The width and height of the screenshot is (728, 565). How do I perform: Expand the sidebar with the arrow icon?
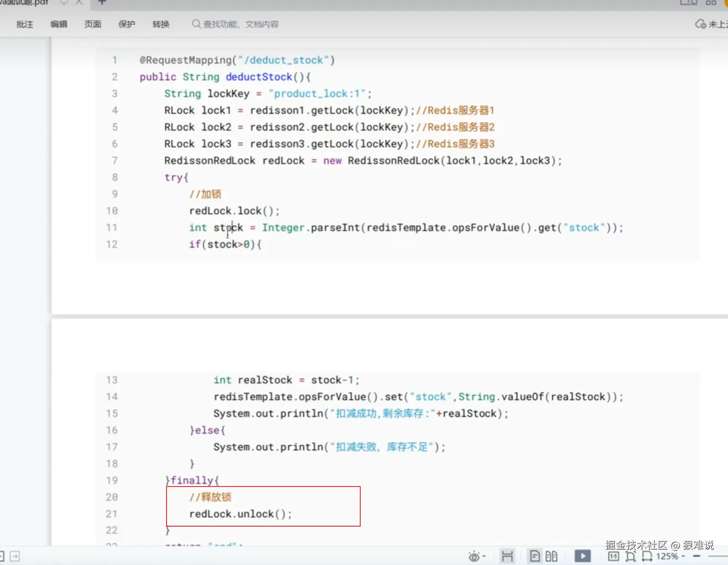15,556
